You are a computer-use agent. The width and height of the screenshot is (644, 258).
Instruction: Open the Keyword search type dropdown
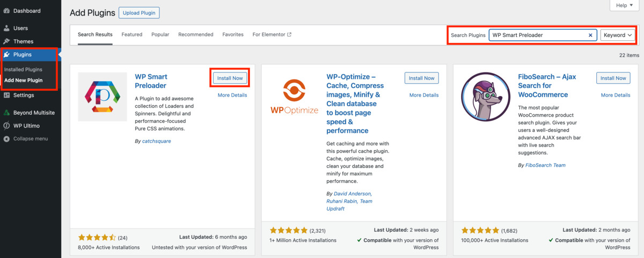pos(618,35)
